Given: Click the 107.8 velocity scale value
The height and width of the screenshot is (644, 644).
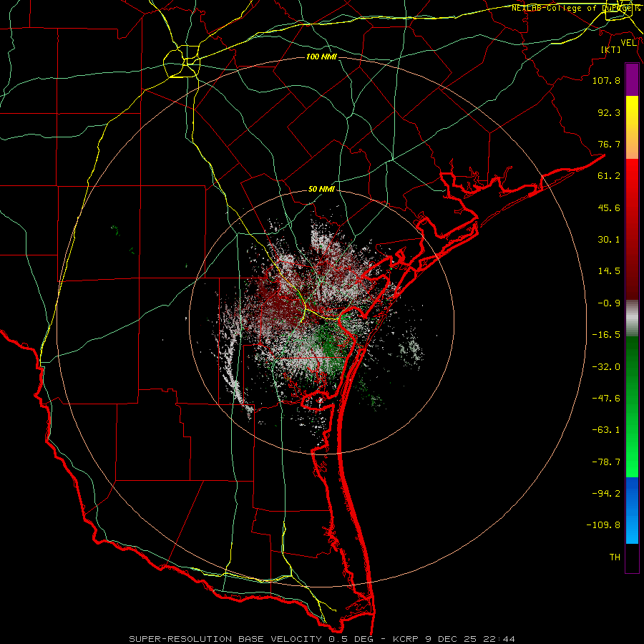Looking at the screenshot, I should pyautogui.click(x=606, y=80).
